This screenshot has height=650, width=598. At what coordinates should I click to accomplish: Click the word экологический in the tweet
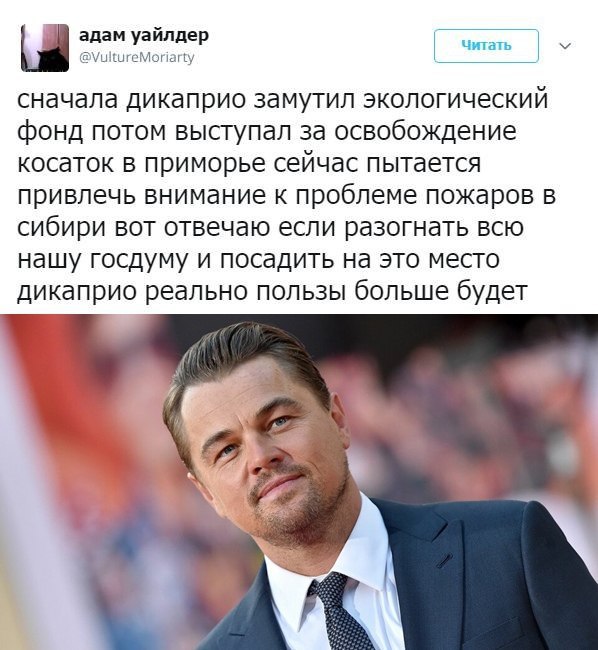pyautogui.click(x=455, y=99)
